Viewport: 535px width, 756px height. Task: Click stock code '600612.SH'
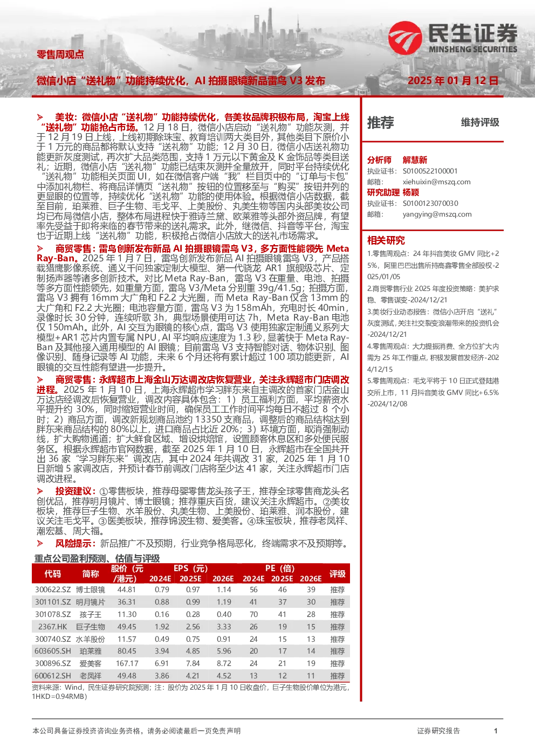tap(53, 676)
